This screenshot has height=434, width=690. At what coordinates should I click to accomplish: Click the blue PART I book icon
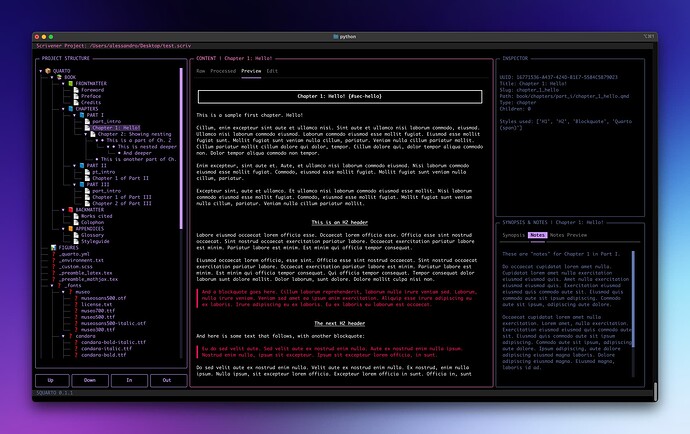[82, 115]
